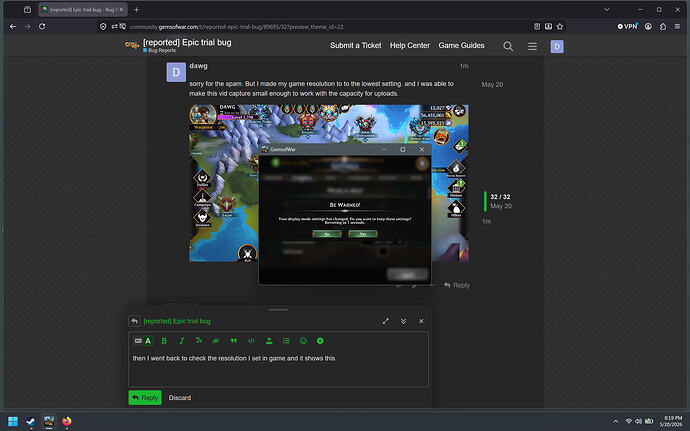Screen dimensions: 690x431
Task: Click the browser address bar URL
Action: click(236, 27)
